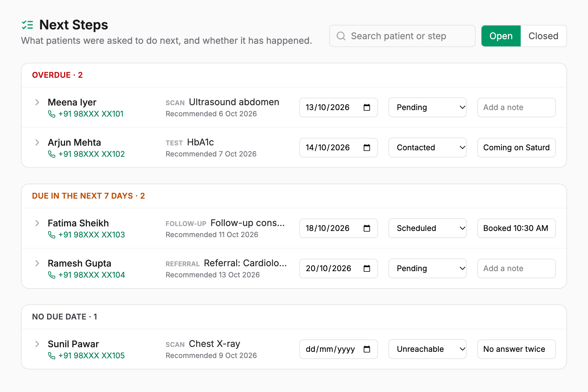Open the Scheduled status dropdown
The height and width of the screenshot is (392, 588).
click(x=428, y=228)
